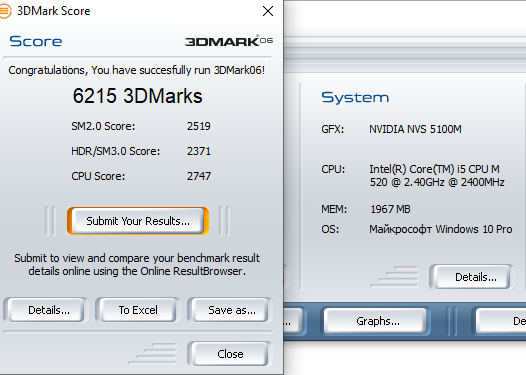Click the Close button at dialog bottom
The height and width of the screenshot is (375, 526).
(230, 354)
